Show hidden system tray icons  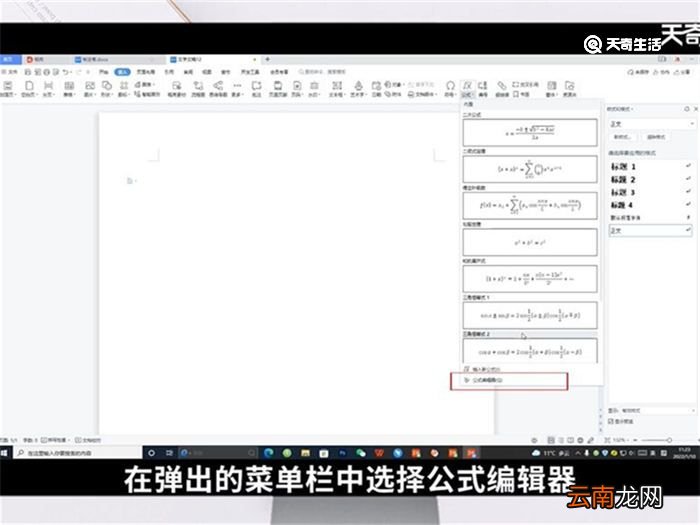tap(578, 453)
